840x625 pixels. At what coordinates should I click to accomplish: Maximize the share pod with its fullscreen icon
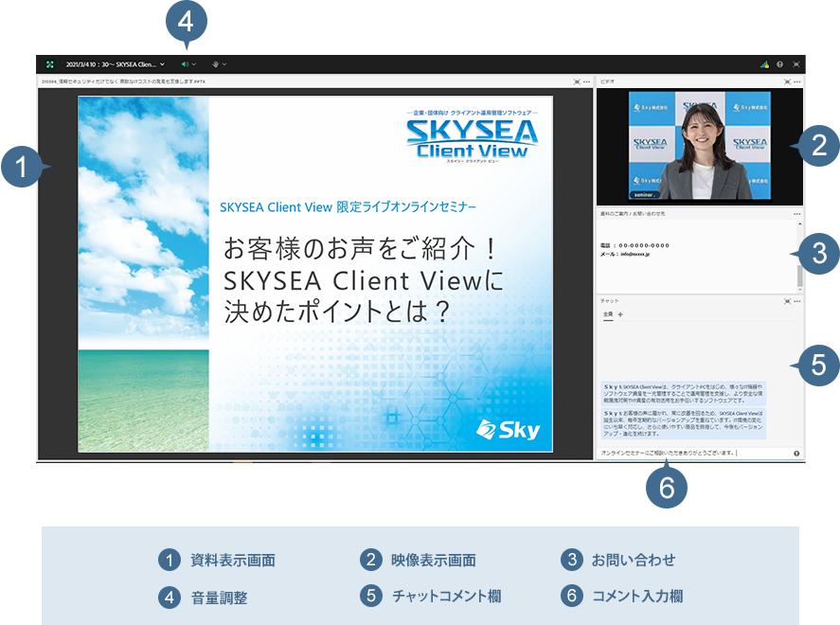click(577, 82)
